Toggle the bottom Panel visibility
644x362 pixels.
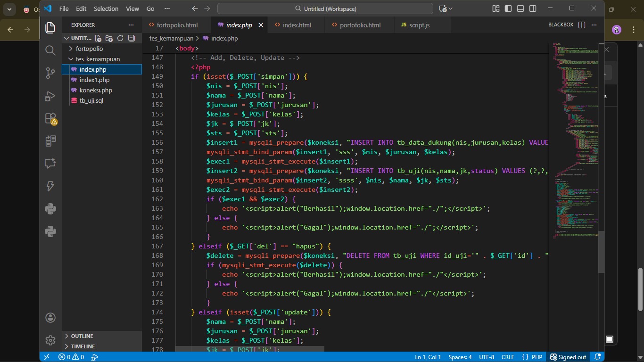click(x=520, y=8)
